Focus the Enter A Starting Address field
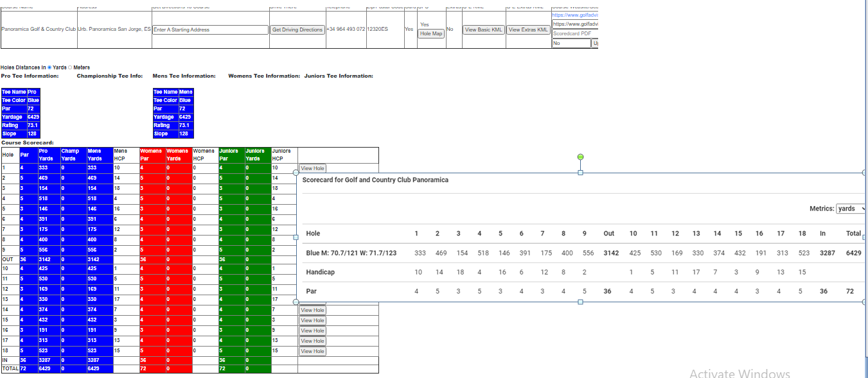This screenshot has width=868, height=378. (210, 30)
